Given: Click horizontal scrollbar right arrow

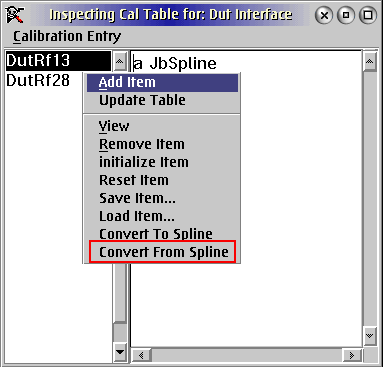Looking at the screenshot, I should click(352, 355).
